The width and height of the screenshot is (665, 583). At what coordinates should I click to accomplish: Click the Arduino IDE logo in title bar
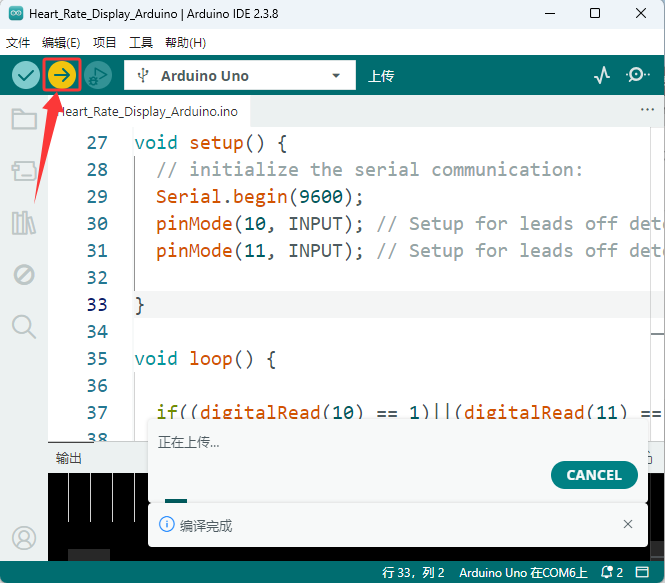point(16,14)
